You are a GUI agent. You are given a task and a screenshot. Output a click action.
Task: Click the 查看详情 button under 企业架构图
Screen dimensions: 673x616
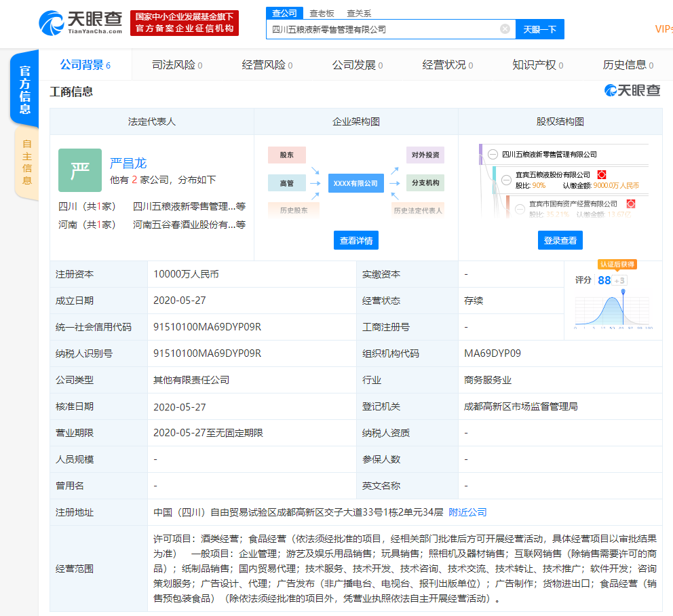click(x=356, y=240)
